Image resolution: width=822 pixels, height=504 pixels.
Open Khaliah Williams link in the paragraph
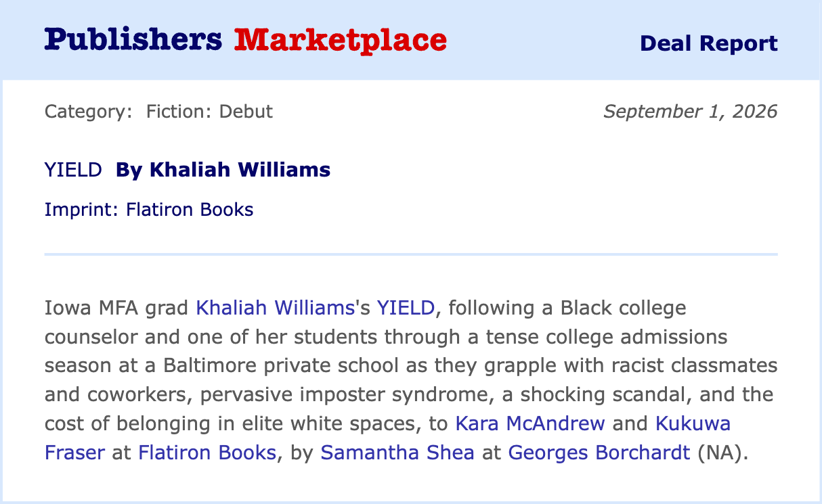(x=275, y=308)
